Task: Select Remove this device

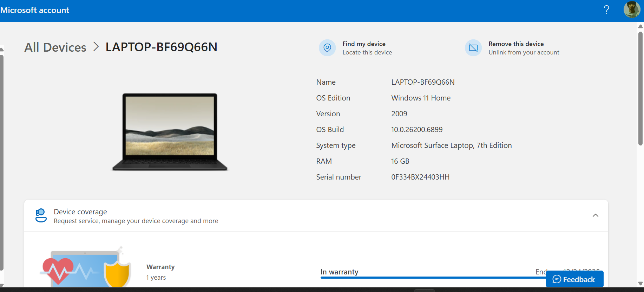Action: tap(516, 44)
